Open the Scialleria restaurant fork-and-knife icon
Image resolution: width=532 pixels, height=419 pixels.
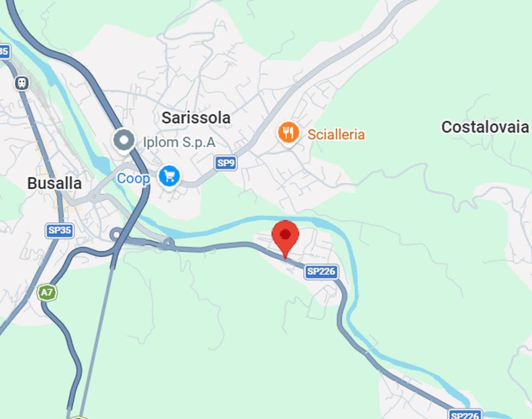[288, 133]
